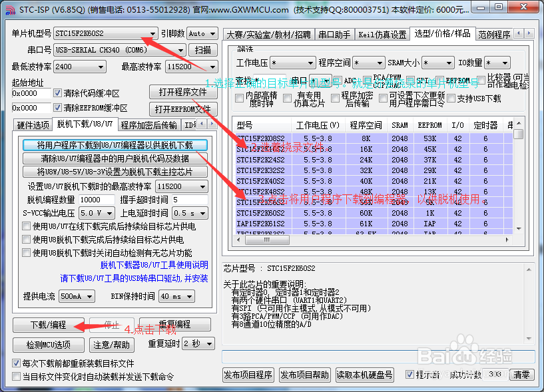Open 串口助手 tab
Screen dimensions: 544x392
334,35
